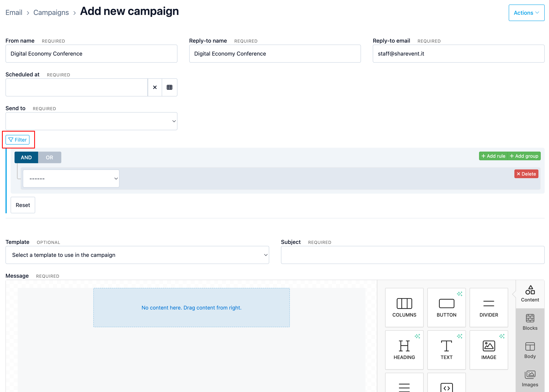This screenshot has height=392, width=549.
Task: Select the COLUMNS content block
Action: (404, 307)
